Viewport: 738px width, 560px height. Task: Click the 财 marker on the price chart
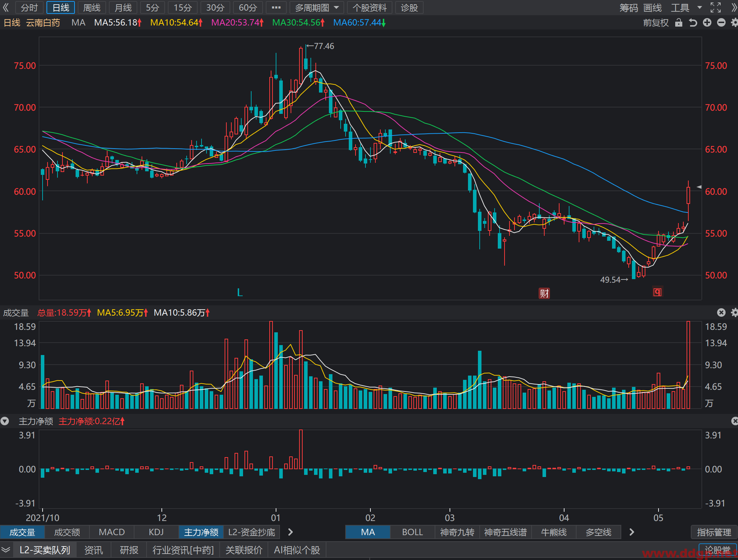click(544, 293)
